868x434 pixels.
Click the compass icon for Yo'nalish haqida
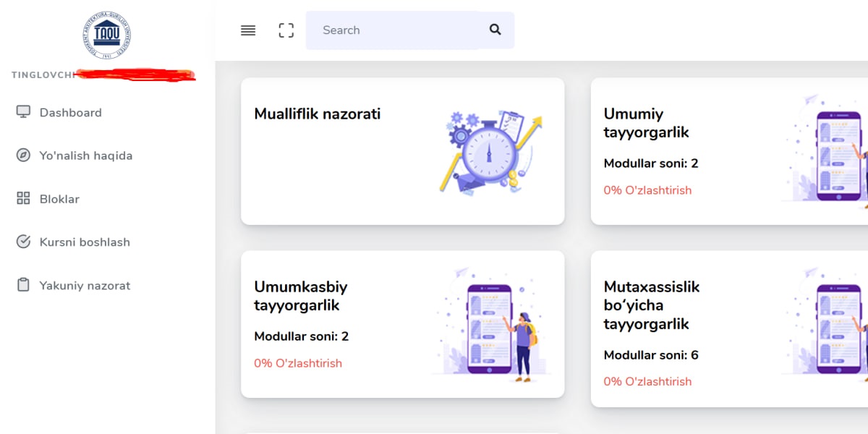(23, 156)
